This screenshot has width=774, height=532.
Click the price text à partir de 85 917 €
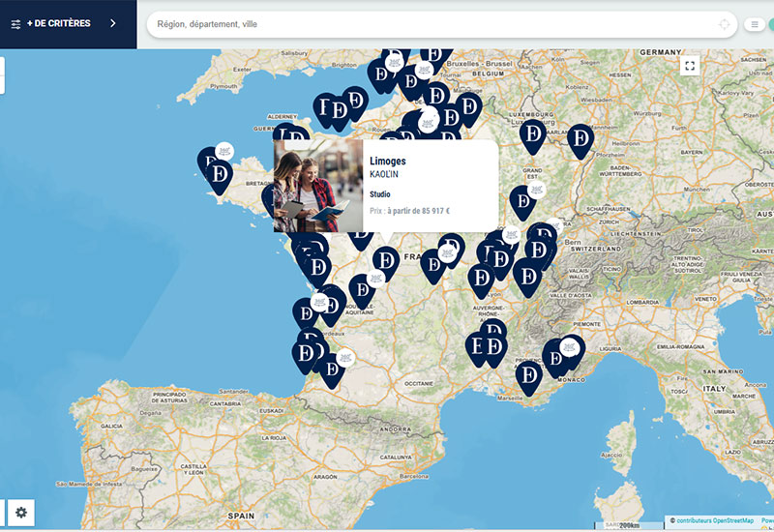coord(418,211)
